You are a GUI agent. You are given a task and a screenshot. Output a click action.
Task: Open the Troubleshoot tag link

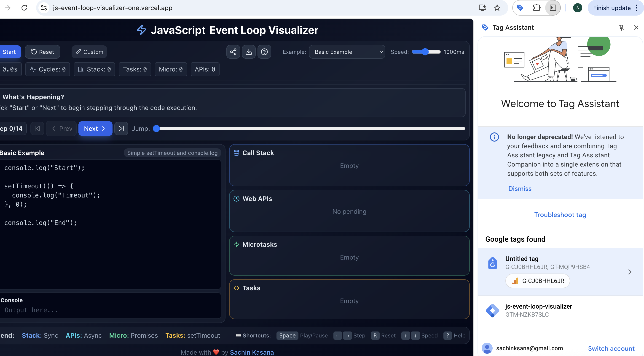[x=560, y=215]
